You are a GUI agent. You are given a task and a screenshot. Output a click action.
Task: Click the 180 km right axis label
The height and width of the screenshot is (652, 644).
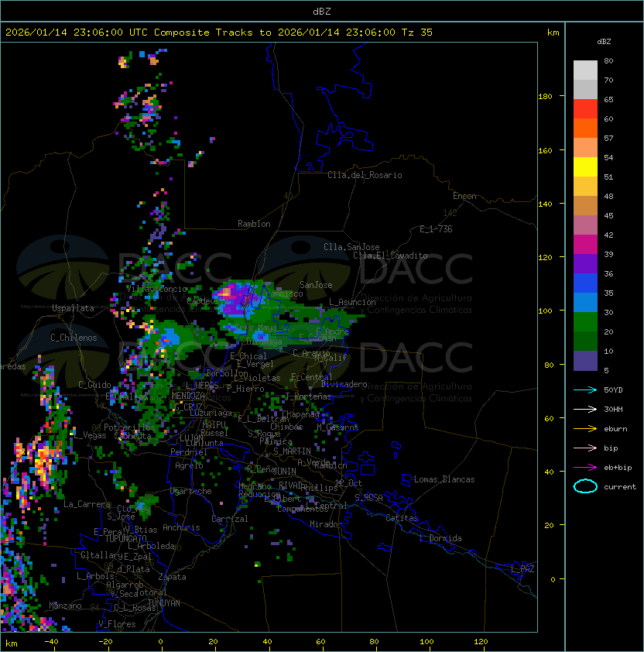click(545, 97)
